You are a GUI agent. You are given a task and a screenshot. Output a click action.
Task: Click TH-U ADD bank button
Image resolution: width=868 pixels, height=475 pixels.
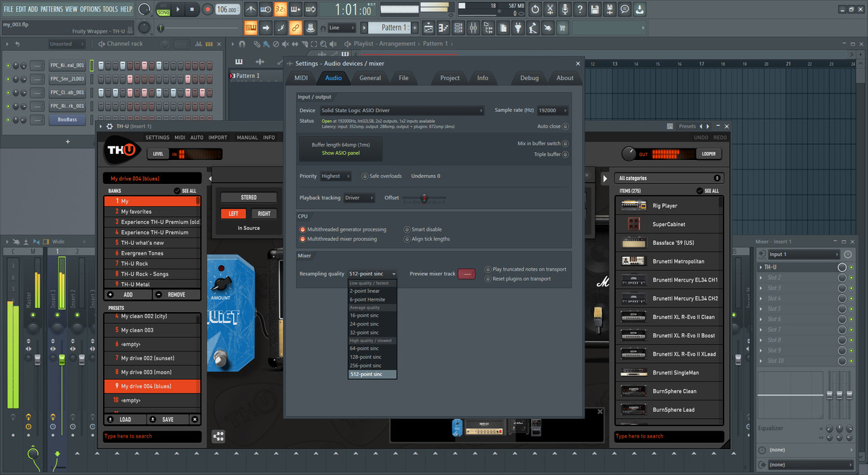coord(128,295)
